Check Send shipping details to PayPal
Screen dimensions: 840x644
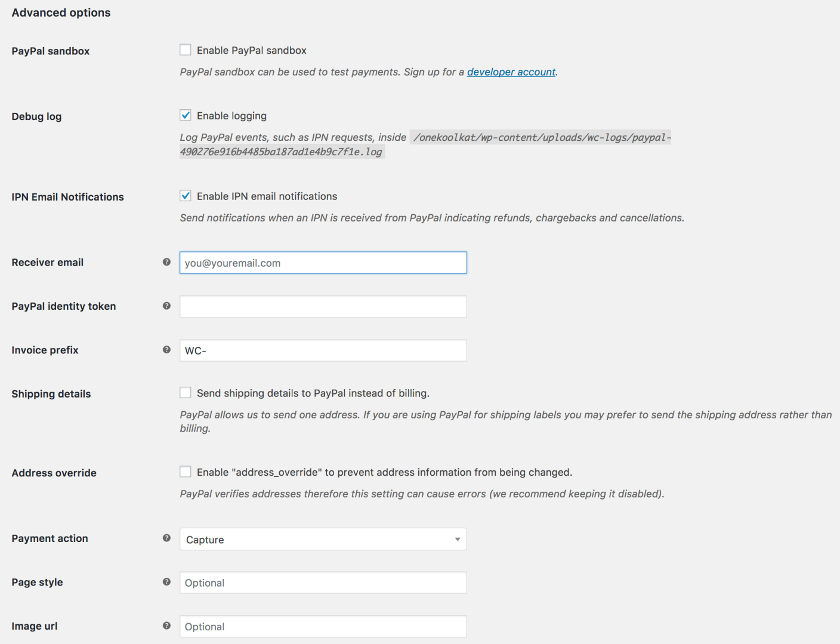pyautogui.click(x=185, y=392)
